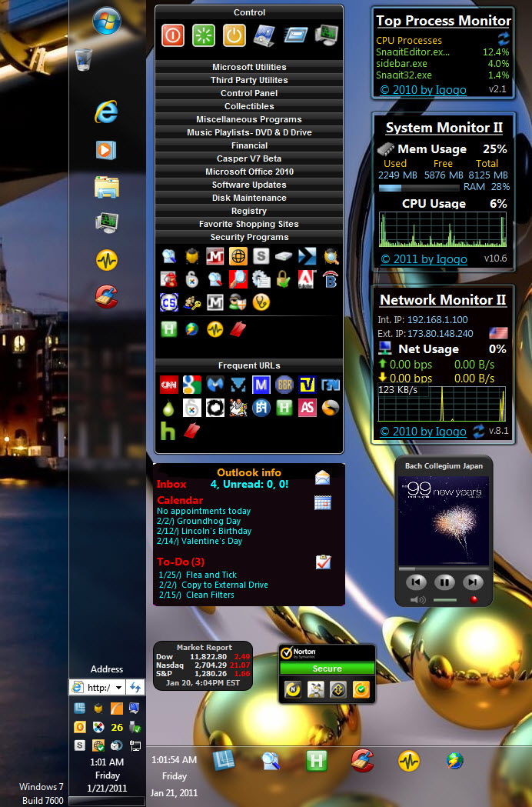Open the Security Programs group
Image resolution: width=532 pixels, height=807 pixels.
pos(249,237)
